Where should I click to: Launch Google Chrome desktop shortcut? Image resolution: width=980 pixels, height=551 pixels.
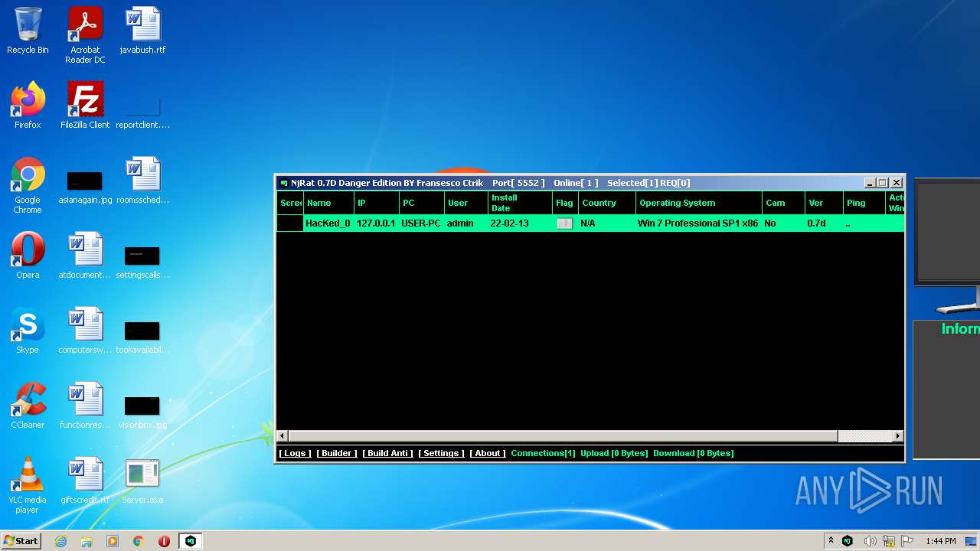28,186
